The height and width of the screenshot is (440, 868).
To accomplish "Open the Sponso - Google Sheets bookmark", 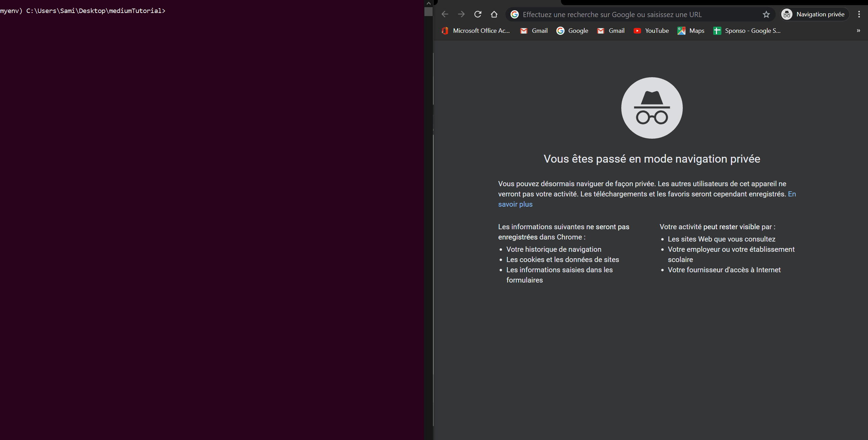I will [x=747, y=30].
